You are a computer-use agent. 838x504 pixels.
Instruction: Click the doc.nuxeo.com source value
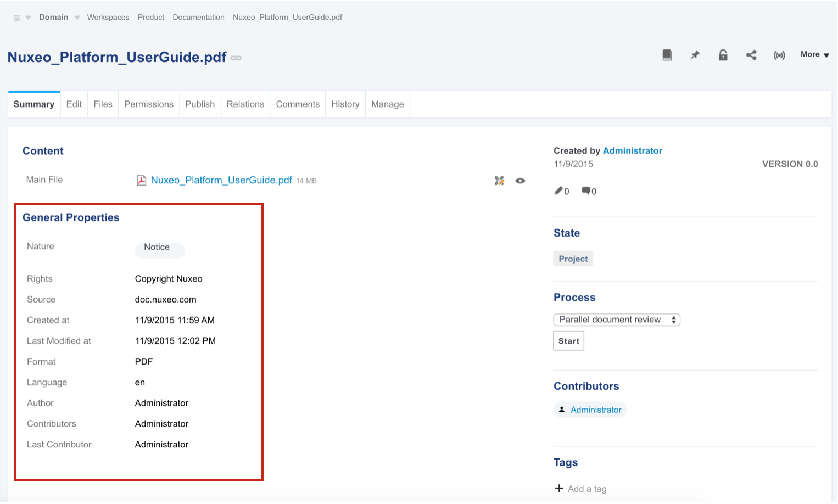tap(166, 300)
